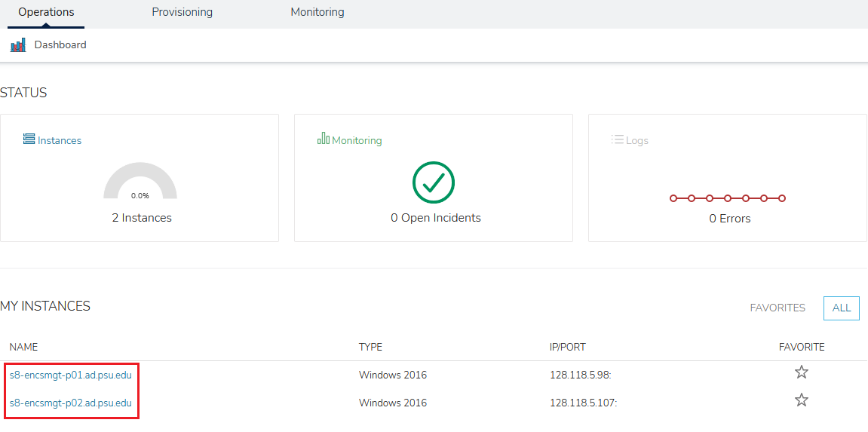The width and height of the screenshot is (868, 432).
Task: Favorite the s8-encsmgt-p01 instance star
Action: (802, 372)
